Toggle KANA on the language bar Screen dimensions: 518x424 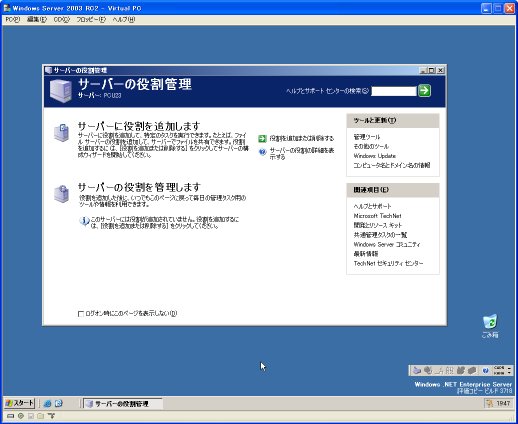click(x=499, y=373)
